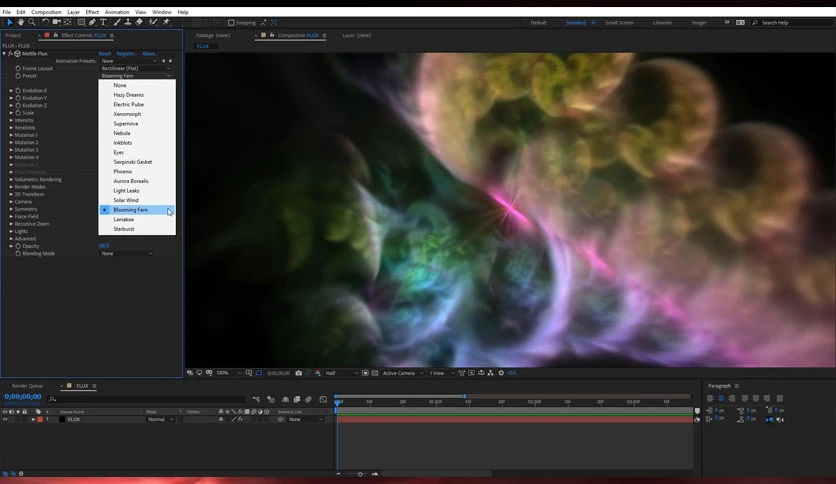Toggle the FLUX layer shy switch
Image resolution: width=836 pixels, height=484 pixels.
coord(221,420)
